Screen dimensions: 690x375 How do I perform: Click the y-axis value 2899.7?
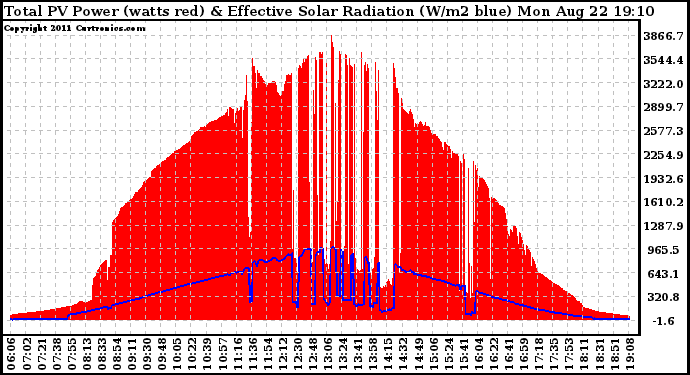coord(663,107)
